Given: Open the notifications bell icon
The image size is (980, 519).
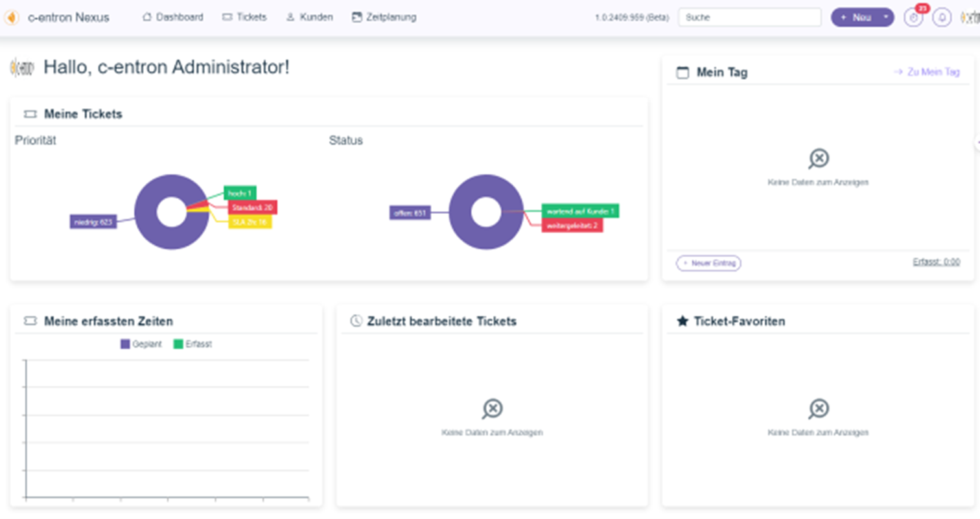Looking at the screenshot, I should [942, 17].
